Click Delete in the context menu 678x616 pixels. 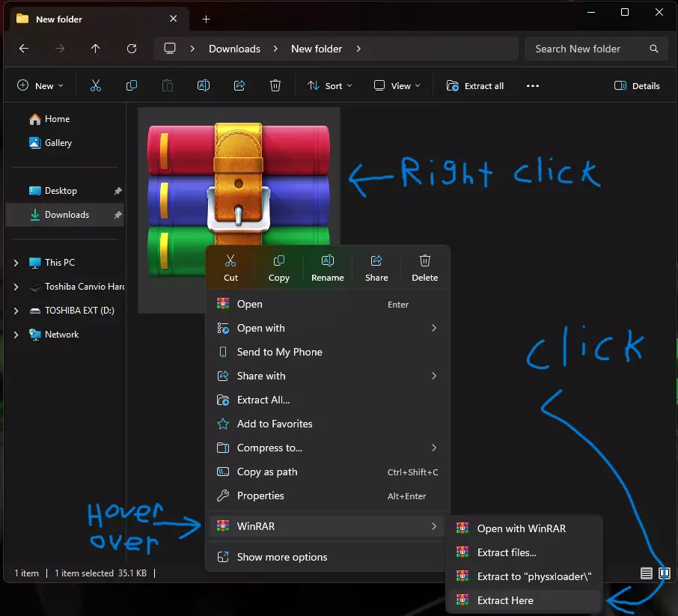point(424,268)
